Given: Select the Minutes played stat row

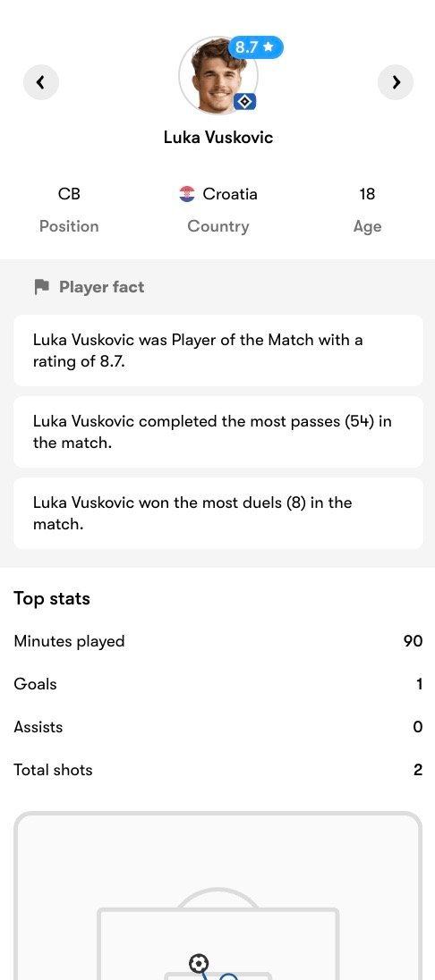Looking at the screenshot, I should coord(217,641).
